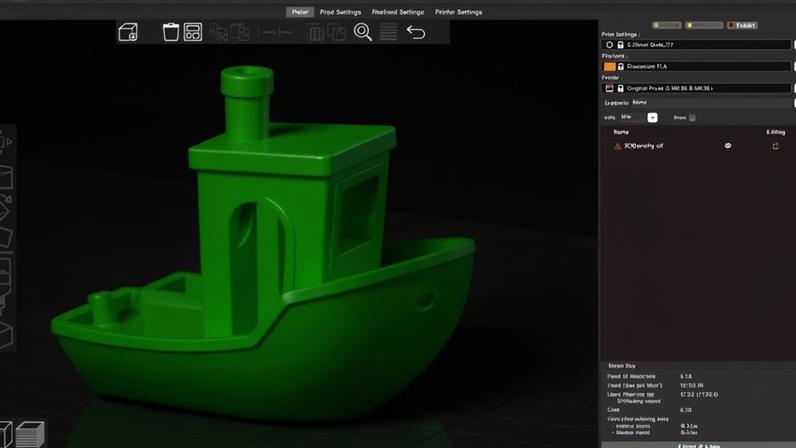The height and width of the screenshot is (448, 796).
Task: Select the green Simple mode button
Action: (667, 25)
